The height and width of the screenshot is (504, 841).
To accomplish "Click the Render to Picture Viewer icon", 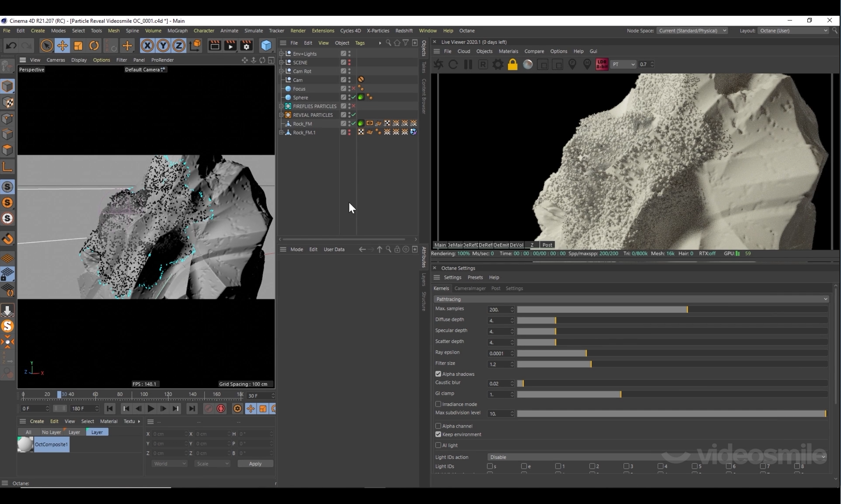I will (230, 46).
